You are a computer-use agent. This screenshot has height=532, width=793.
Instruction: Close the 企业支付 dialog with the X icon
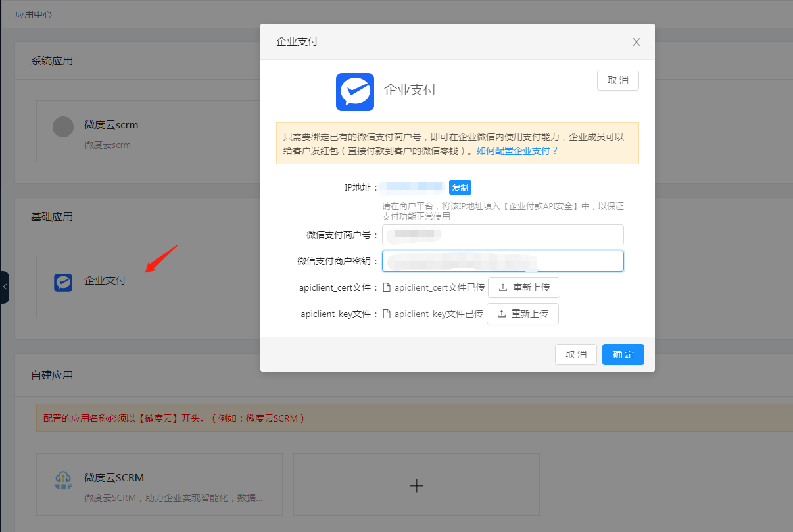[x=636, y=42]
